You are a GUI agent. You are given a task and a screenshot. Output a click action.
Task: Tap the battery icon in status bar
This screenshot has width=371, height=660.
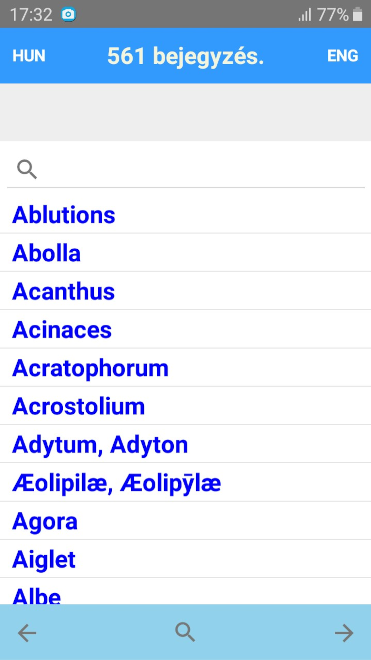click(358, 15)
